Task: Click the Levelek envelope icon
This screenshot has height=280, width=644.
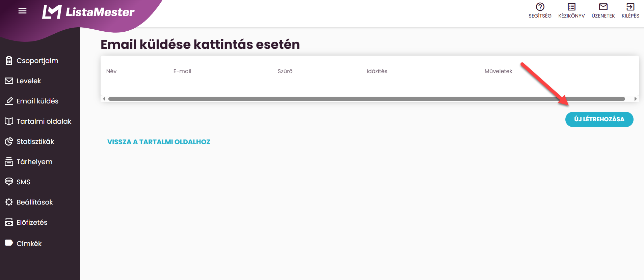Action: point(9,81)
